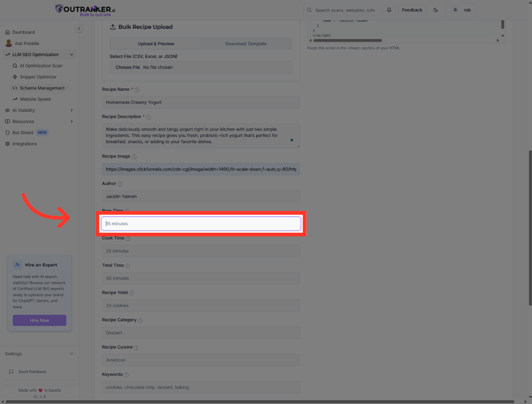Show the Recipe Cuisine info icon
The width and height of the screenshot is (532, 404).
(137, 348)
